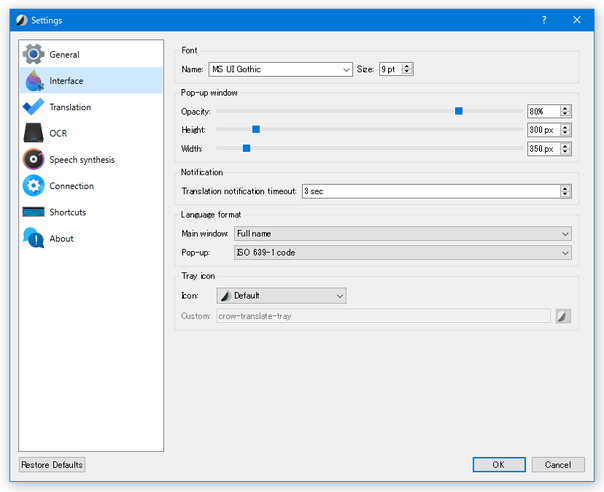Open the About info icon
The height and width of the screenshot is (492, 604).
34,238
